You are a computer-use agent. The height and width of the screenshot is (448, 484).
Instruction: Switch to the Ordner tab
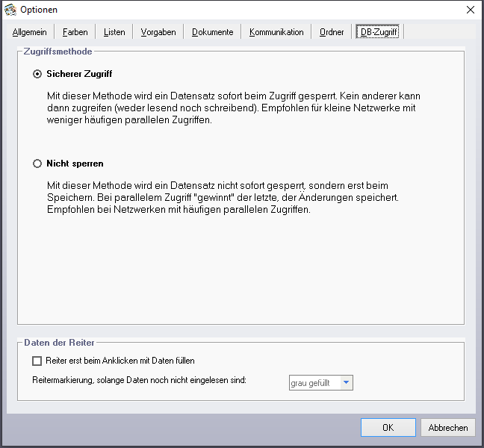332,32
